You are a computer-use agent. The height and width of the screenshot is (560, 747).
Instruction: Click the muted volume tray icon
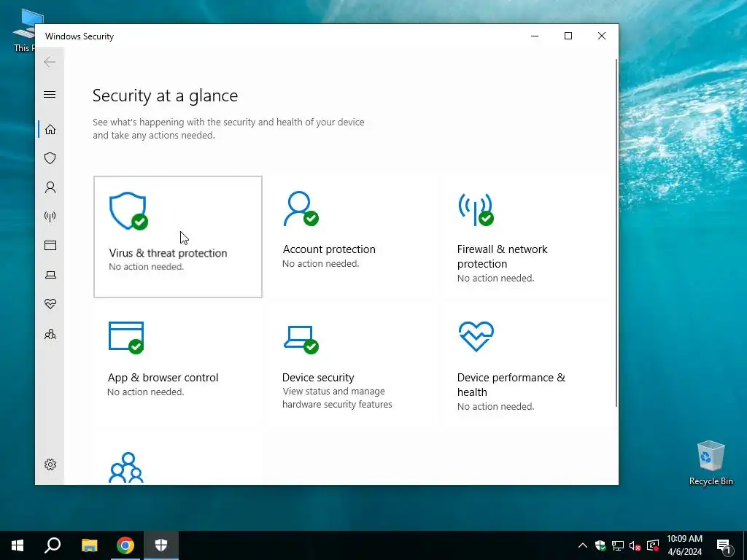635,545
